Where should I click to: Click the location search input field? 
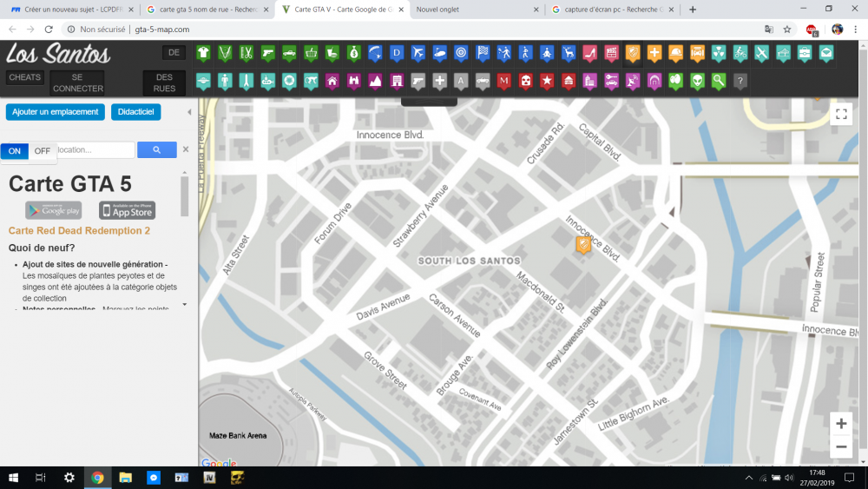click(95, 149)
